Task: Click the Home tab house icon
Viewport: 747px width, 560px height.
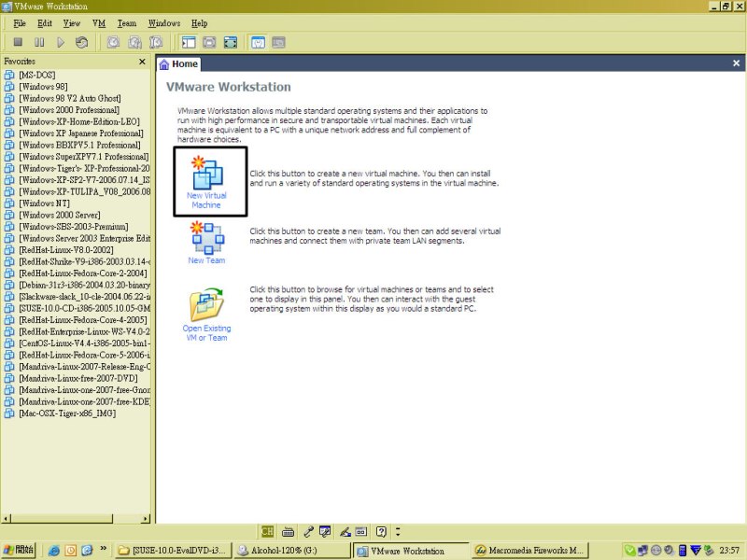Action: pos(164,64)
